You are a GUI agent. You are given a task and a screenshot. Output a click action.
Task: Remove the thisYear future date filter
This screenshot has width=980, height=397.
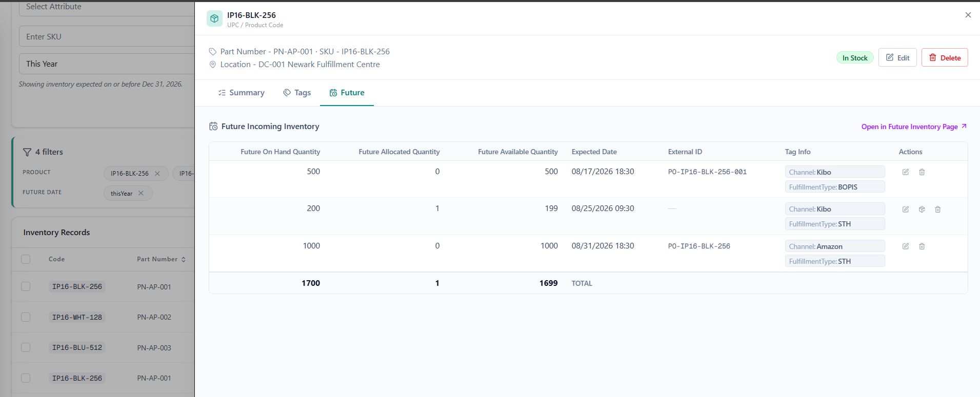(141, 193)
